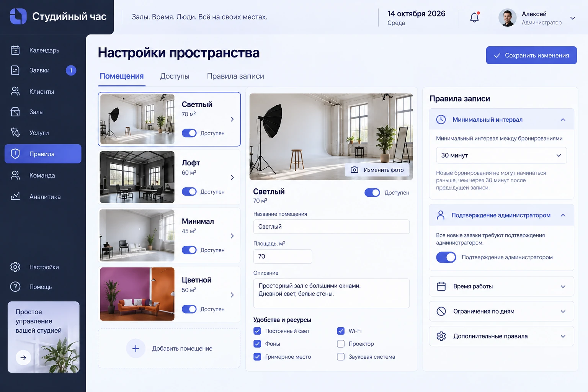Check the Проектор checkbox

(x=341, y=344)
